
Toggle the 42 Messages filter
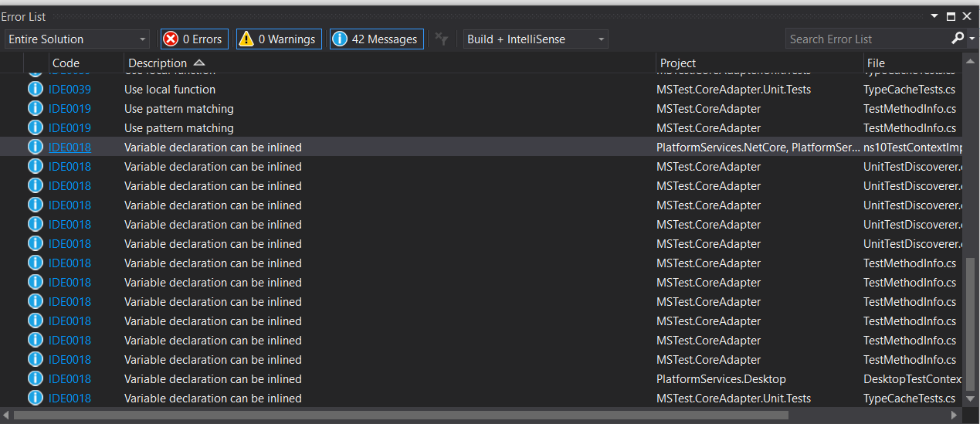click(x=376, y=39)
